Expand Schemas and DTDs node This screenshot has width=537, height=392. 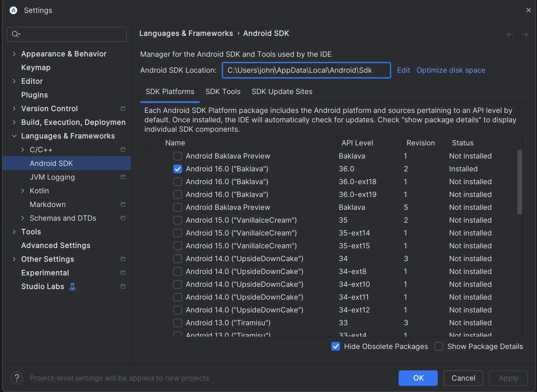23,218
